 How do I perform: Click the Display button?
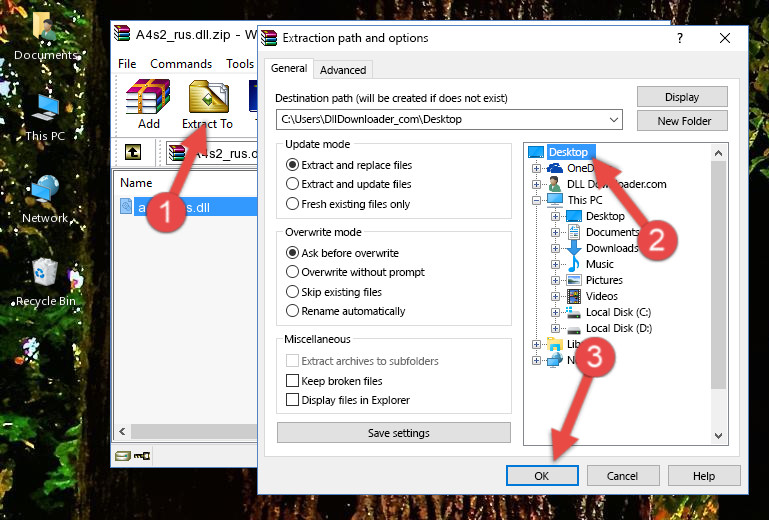pyautogui.click(x=682, y=97)
